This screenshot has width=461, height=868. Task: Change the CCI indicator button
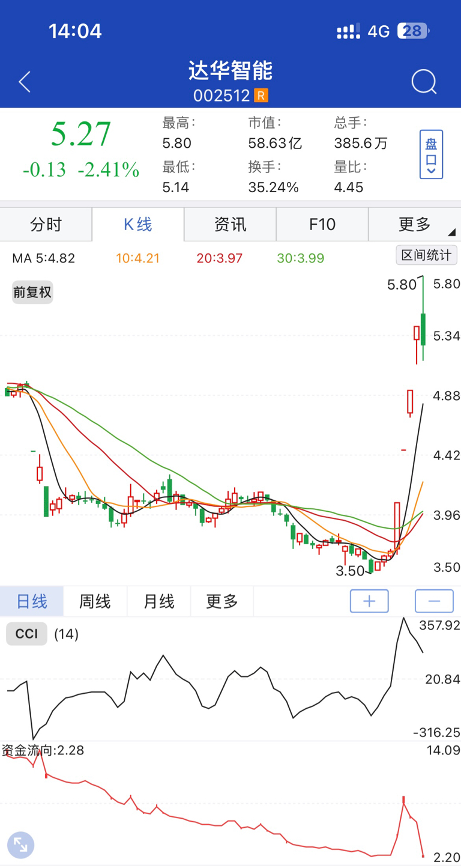26,634
